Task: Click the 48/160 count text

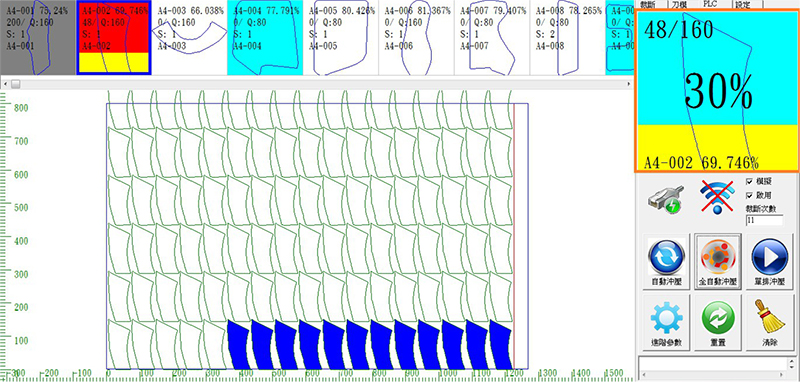Action: pos(679,30)
